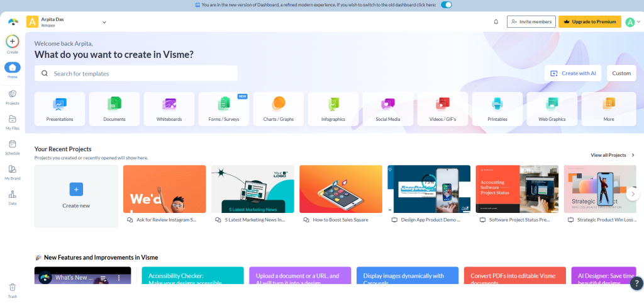Select the Whiteboards category
Screen dimensions: 644x303
coord(169,109)
